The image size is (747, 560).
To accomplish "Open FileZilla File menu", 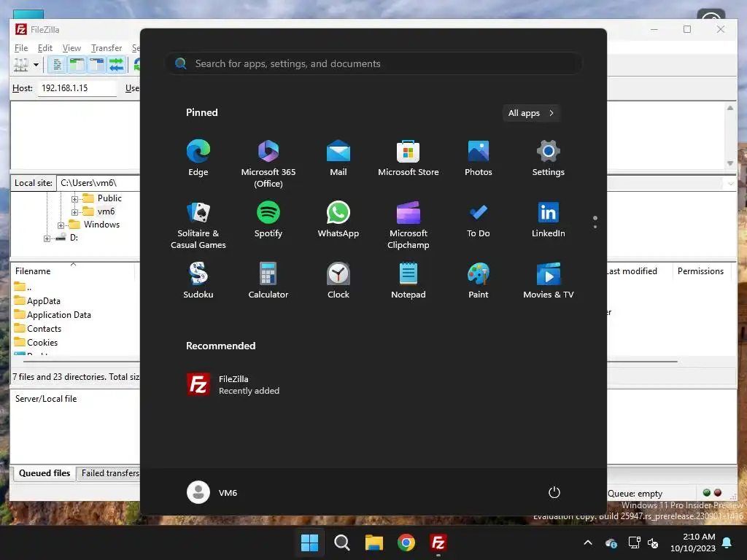I will pyautogui.click(x=21, y=48).
